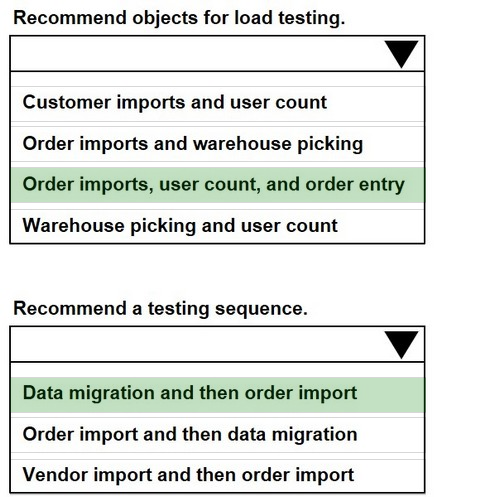The width and height of the screenshot is (500, 497).
Task: Select the warehouse picking option mentioning order imports
Action: [217, 144]
